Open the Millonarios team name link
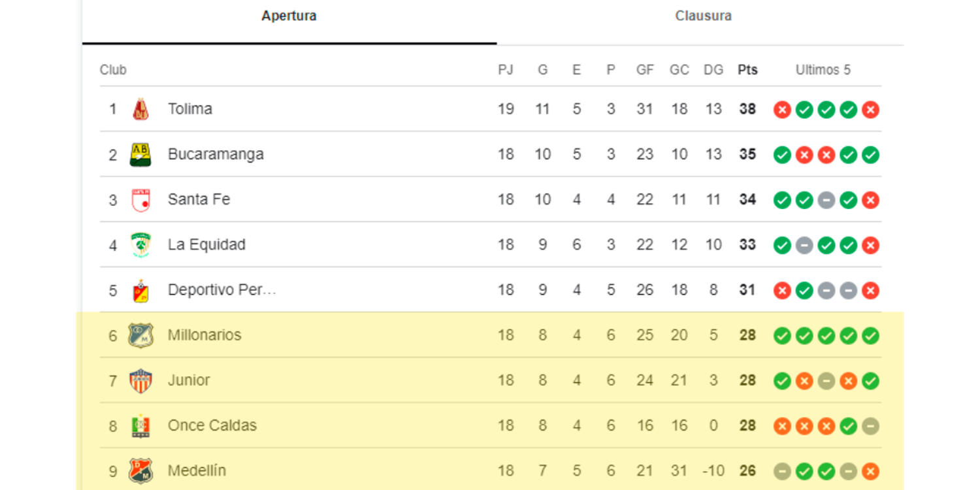 (x=204, y=335)
